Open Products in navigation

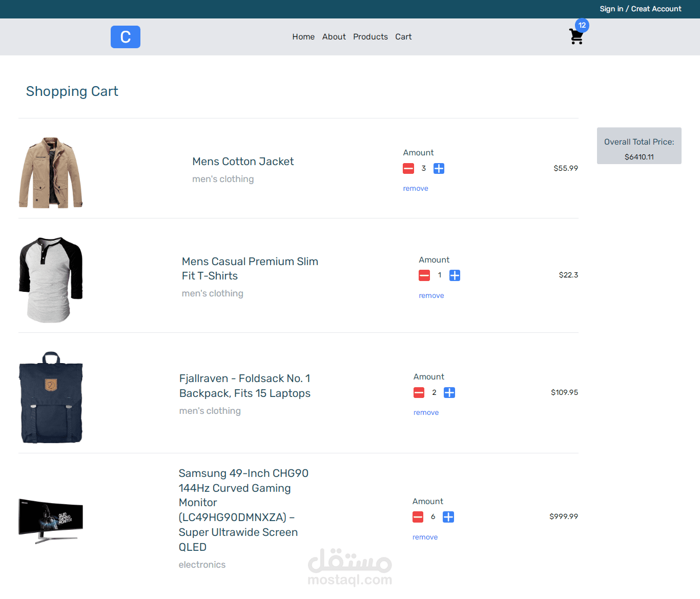370,37
